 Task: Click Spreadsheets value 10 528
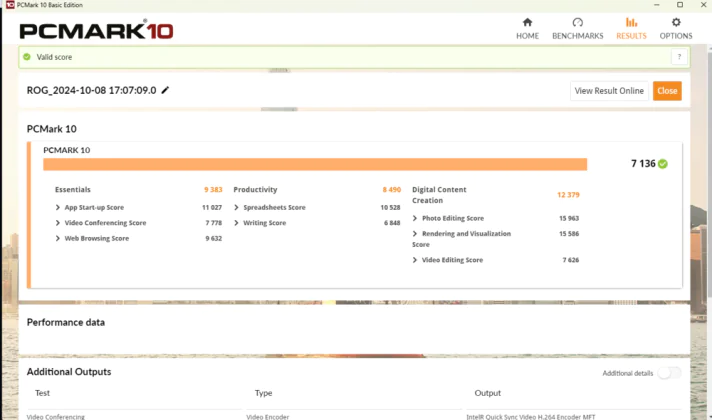pos(391,208)
